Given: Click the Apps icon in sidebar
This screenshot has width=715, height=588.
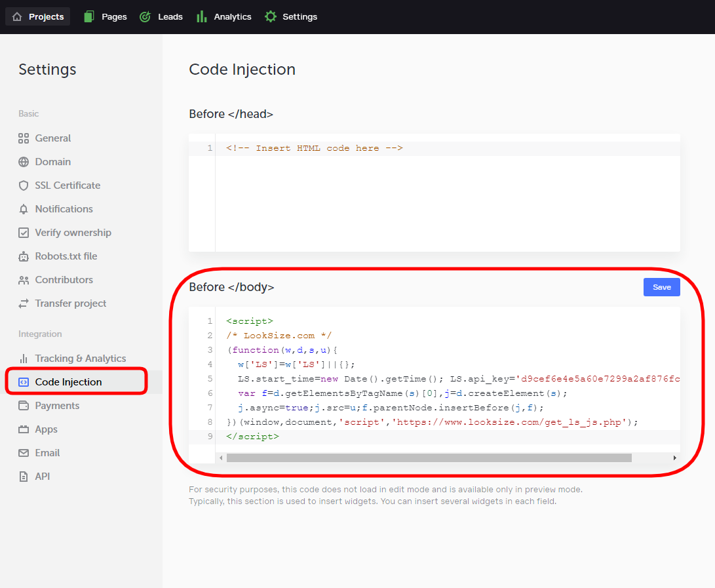Looking at the screenshot, I should pyautogui.click(x=23, y=429).
